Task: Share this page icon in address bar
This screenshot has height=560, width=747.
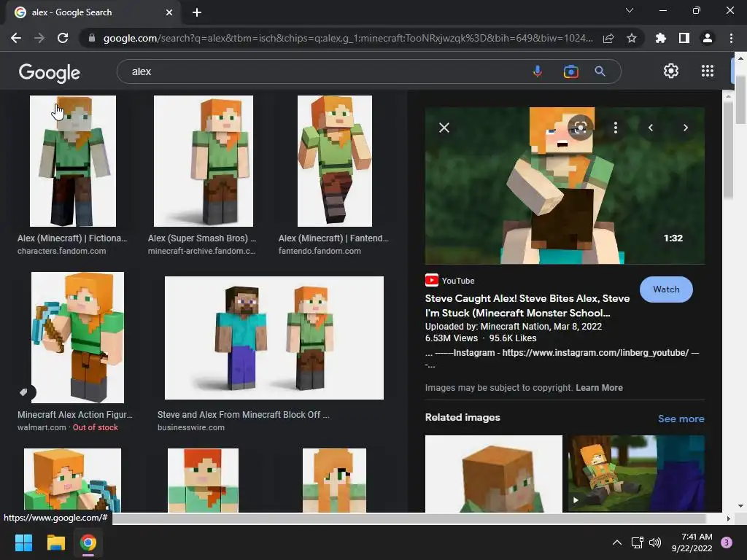Action: 608,38
